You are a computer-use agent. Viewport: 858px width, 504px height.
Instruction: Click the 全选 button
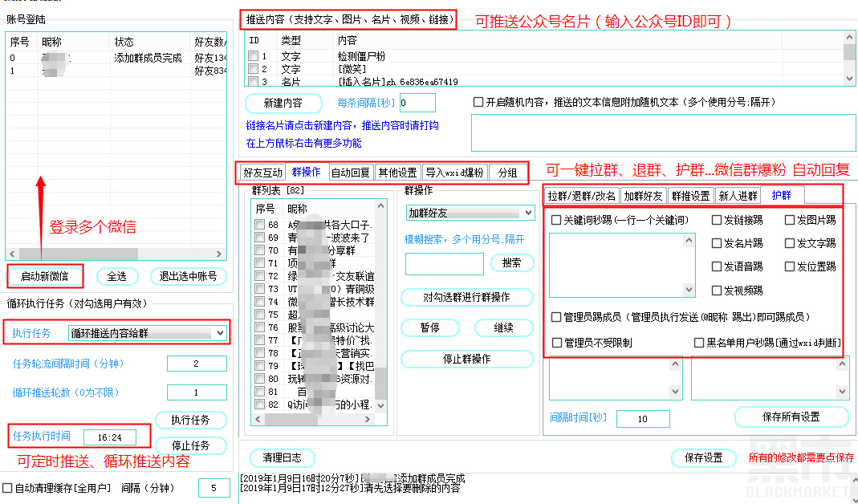tap(116, 276)
